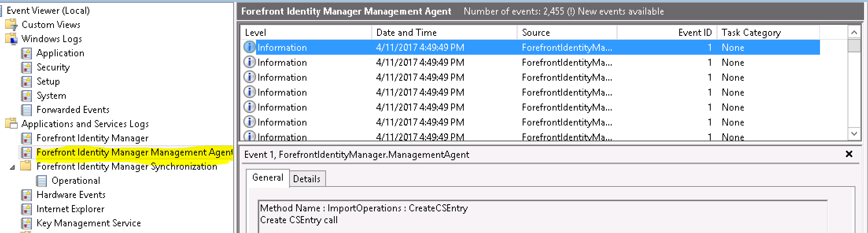Viewport: 868px width, 233px height.
Task: Click the selected event's source ForefrontIdentityMa...
Action: point(567,48)
